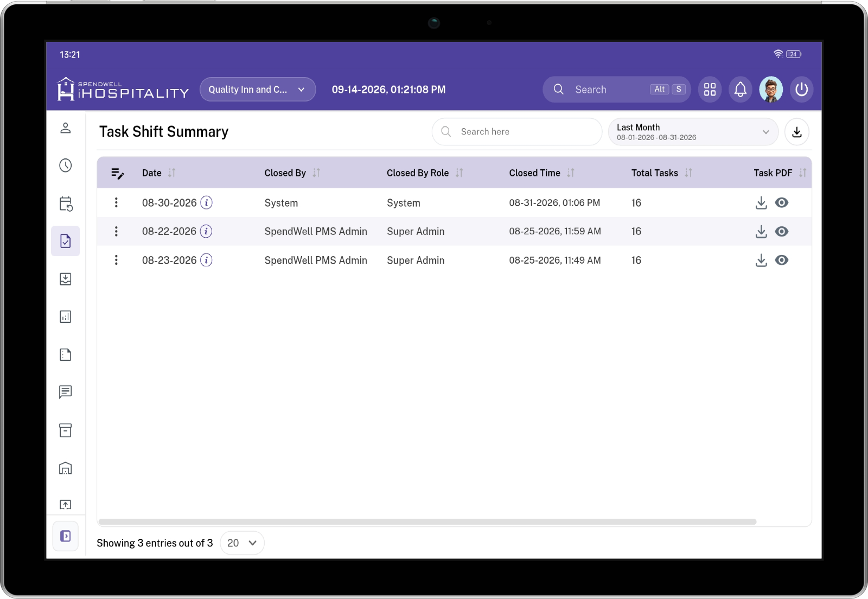Open the user profile sidebar icon
Screen dimensions: 868x599
click(66, 128)
